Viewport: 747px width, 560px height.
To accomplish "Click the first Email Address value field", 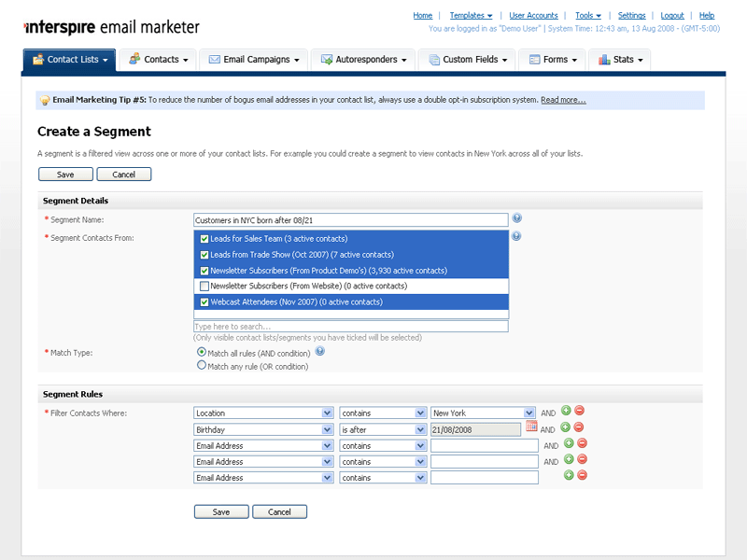I will click(485, 446).
